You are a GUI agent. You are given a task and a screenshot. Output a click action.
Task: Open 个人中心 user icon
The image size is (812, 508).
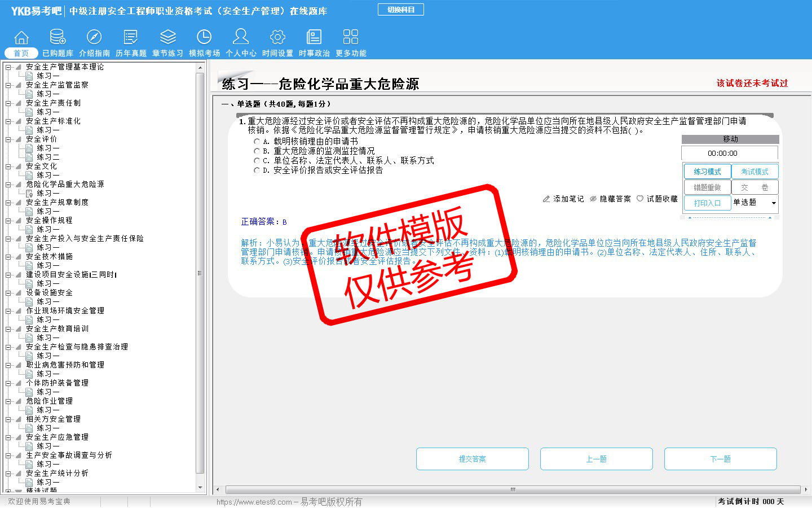tap(241, 38)
